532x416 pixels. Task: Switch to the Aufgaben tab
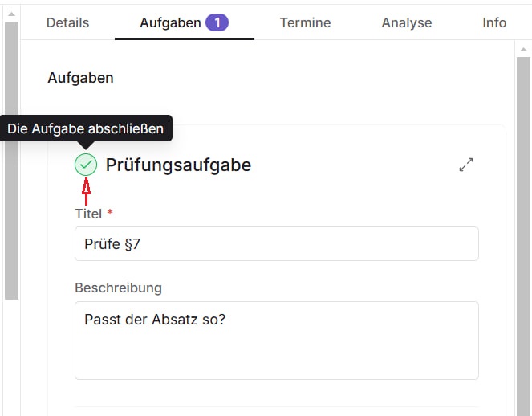tap(170, 22)
